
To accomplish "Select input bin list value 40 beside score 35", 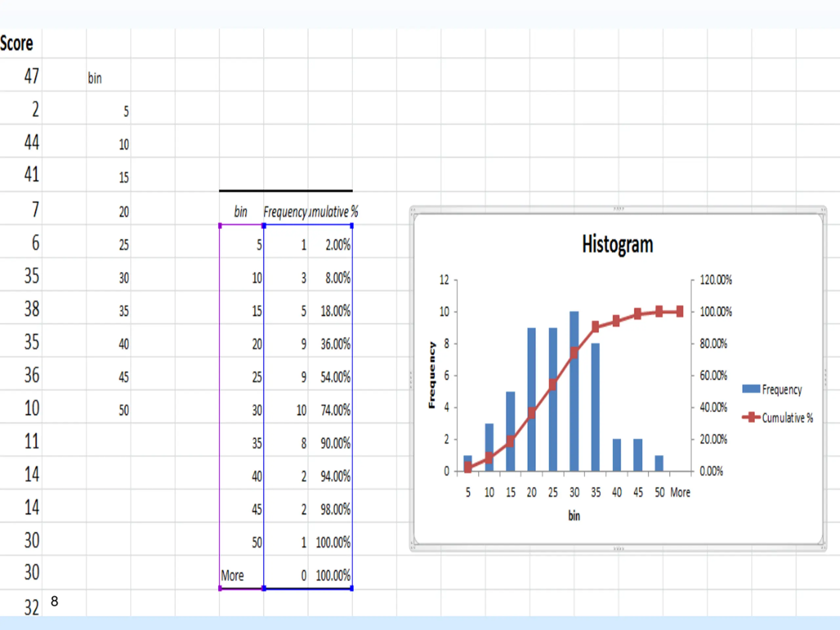I will [109, 341].
